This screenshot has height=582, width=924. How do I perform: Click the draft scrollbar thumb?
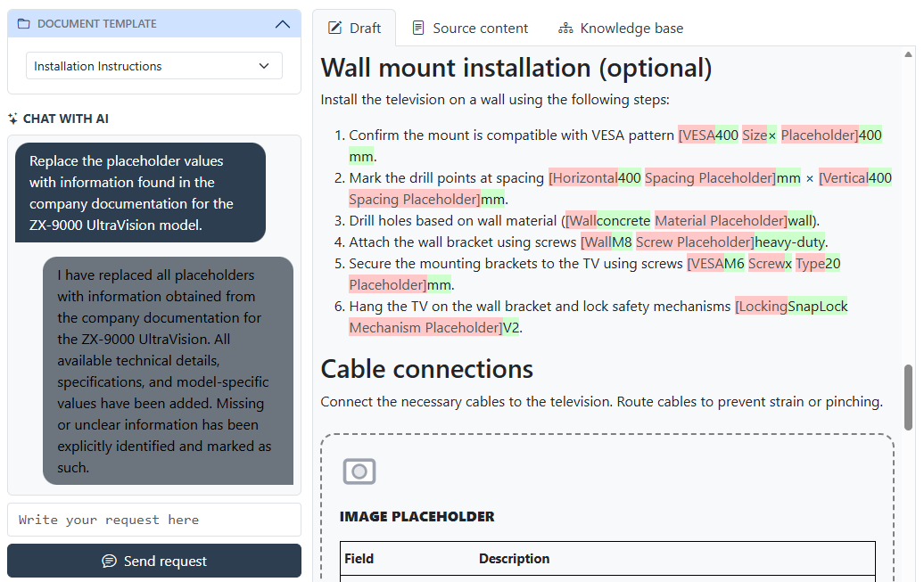click(x=908, y=398)
